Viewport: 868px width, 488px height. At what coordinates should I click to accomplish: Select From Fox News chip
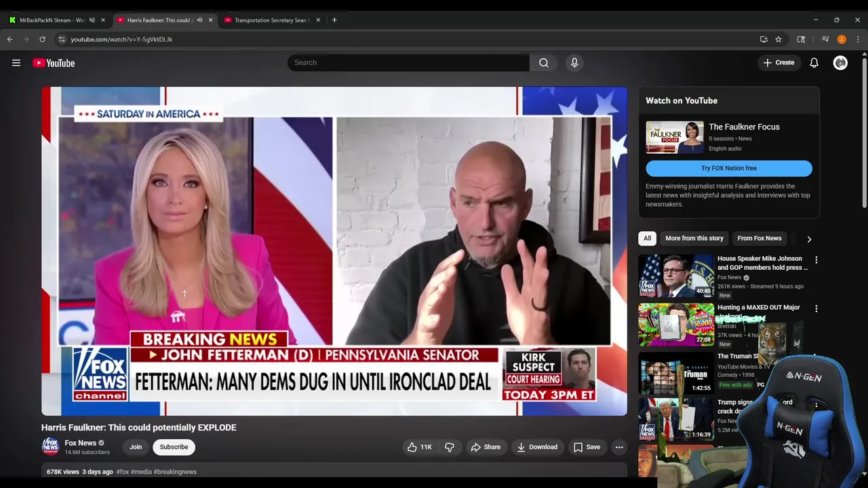(x=759, y=239)
